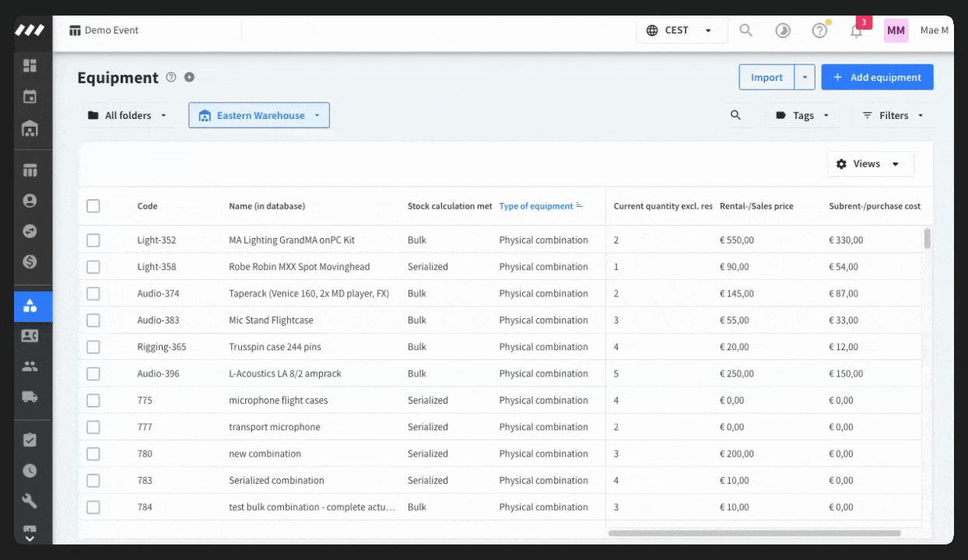Tick the select-all checkbox in the table header
The height and width of the screenshot is (560, 968).
coord(93,206)
